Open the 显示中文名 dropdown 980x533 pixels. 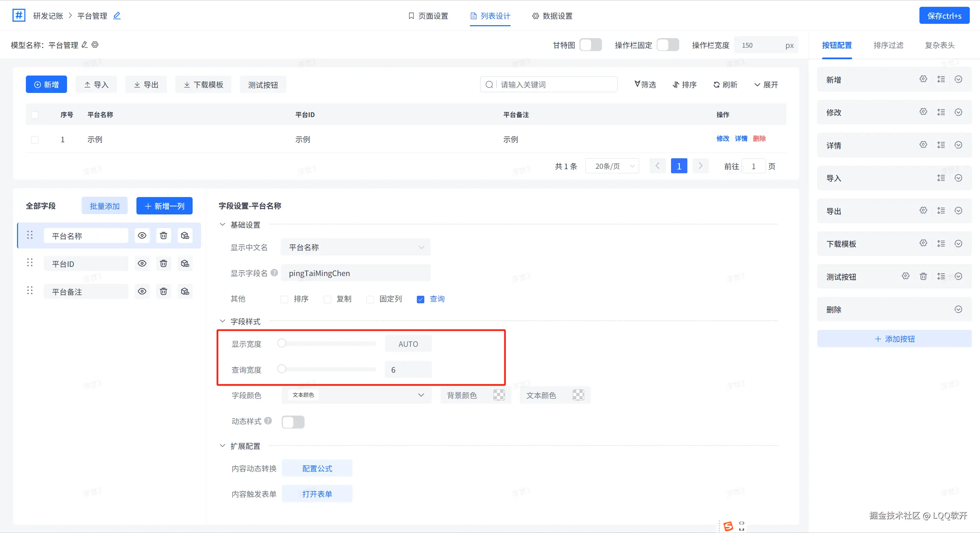pyautogui.click(x=356, y=247)
